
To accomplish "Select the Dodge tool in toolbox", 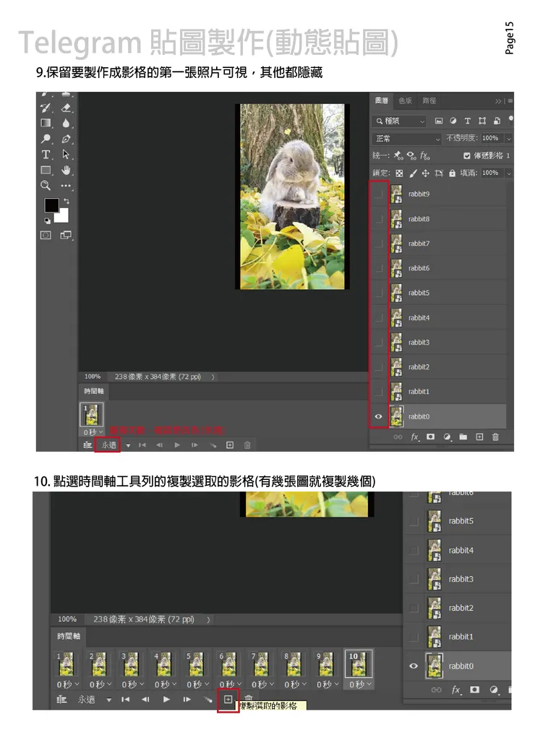I will [x=46, y=139].
